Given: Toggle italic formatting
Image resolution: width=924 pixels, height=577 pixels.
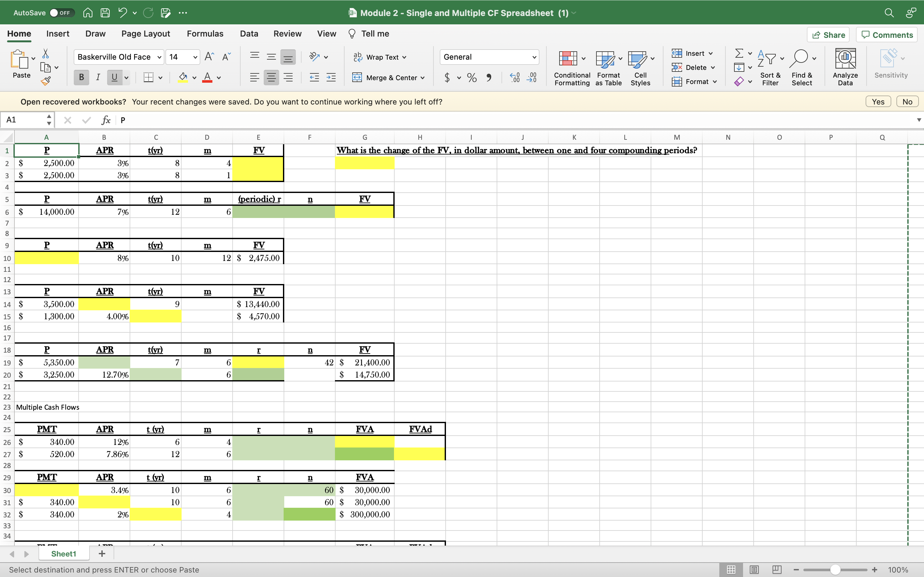Looking at the screenshot, I should click(97, 78).
